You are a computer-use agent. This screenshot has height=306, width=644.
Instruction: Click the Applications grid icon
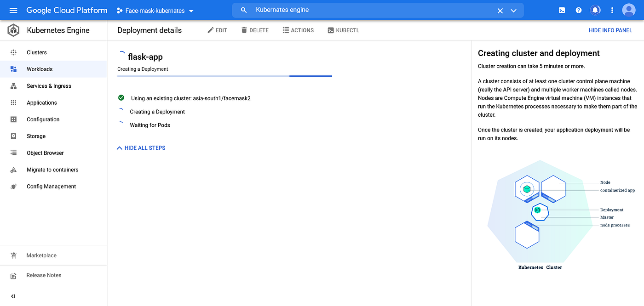coord(13,102)
